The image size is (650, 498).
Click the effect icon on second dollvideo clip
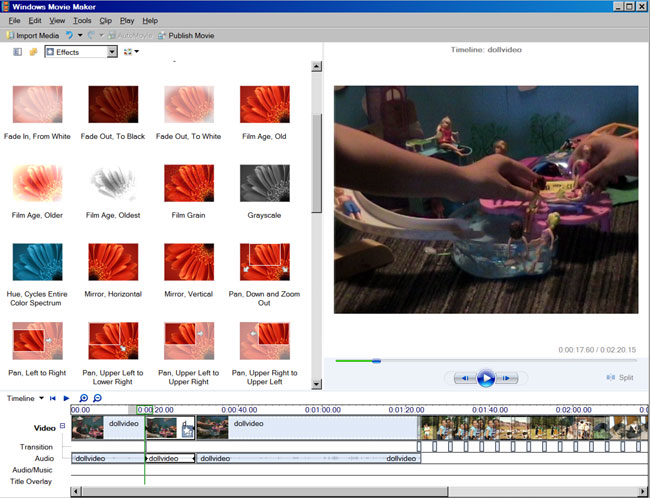188,428
